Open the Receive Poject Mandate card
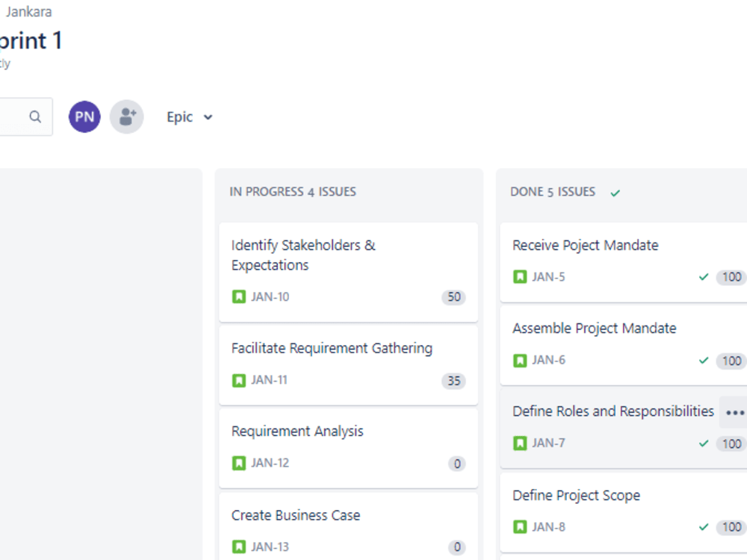 pyautogui.click(x=624, y=262)
